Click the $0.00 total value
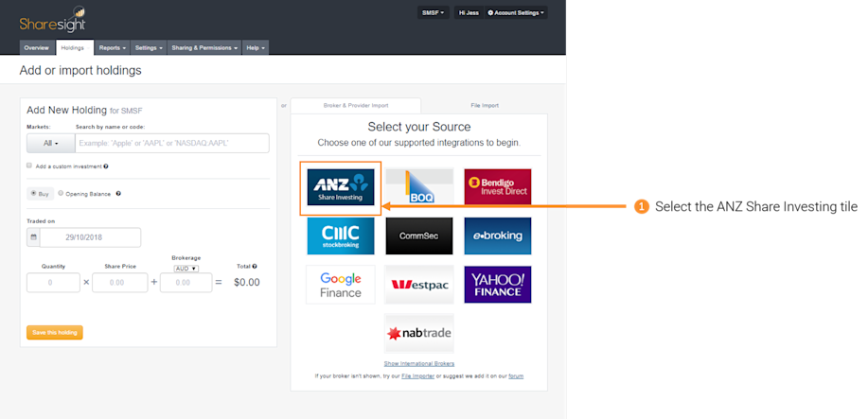 (x=247, y=282)
